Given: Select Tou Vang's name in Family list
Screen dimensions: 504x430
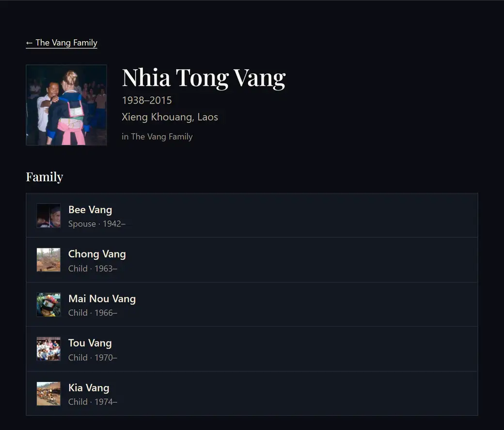Looking at the screenshot, I should pyautogui.click(x=90, y=343).
